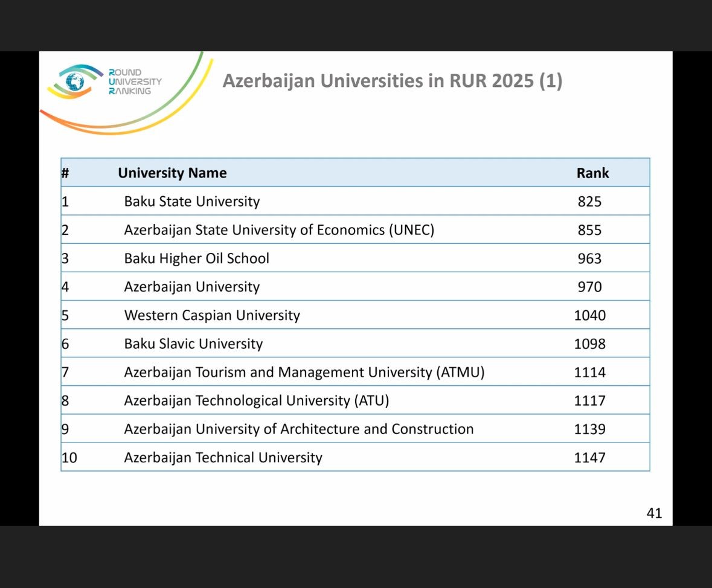Click the # column header
Image resolution: width=712 pixels, height=588 pixels.
click(x=65, y=173)
